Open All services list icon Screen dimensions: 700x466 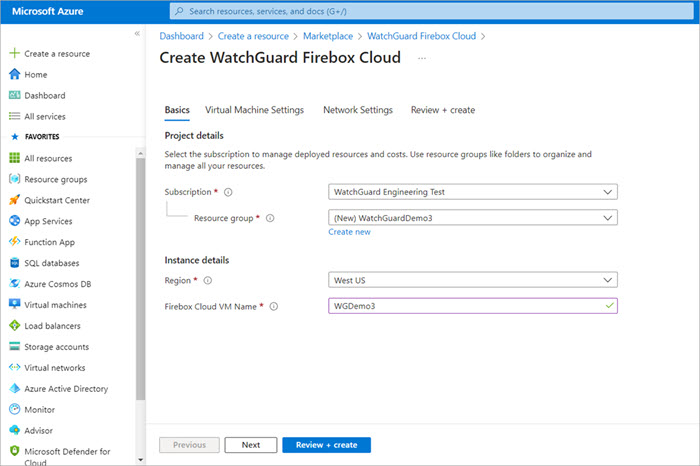click(x=14, y=116)
